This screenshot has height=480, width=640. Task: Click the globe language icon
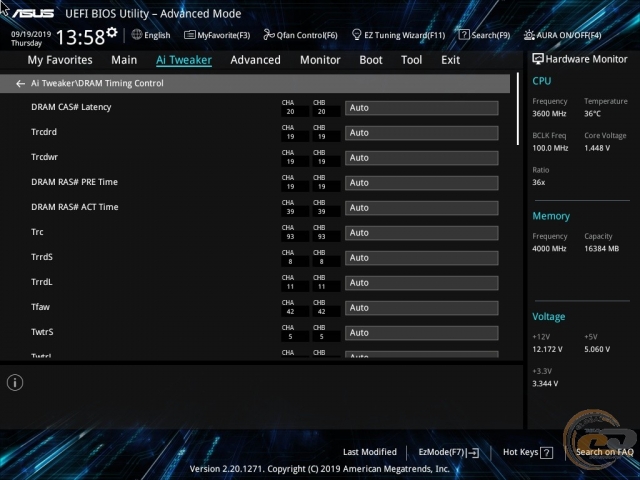137,35
